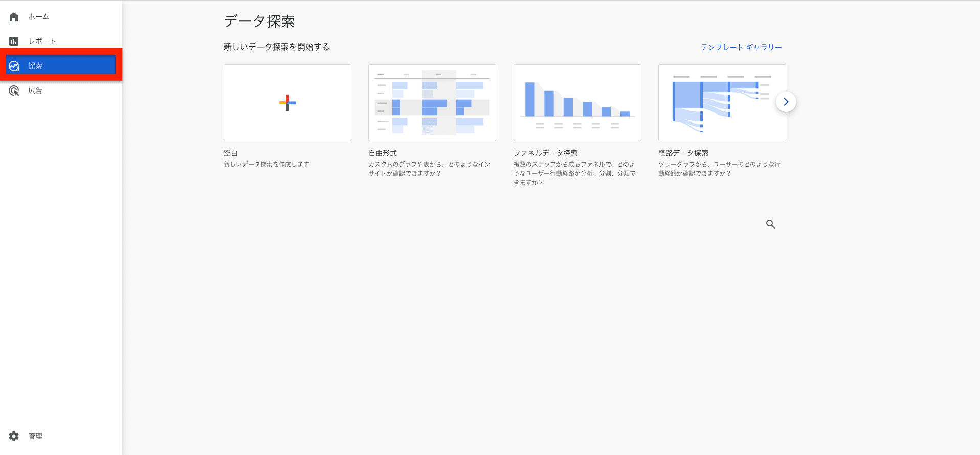Click the Reports (レポート) bar chart icon

coord(14,41)
